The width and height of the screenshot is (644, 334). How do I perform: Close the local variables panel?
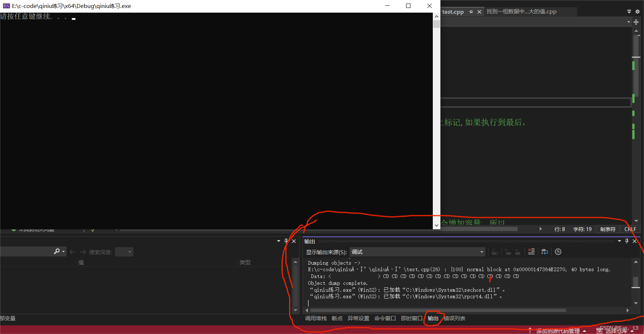coord(294,241)
